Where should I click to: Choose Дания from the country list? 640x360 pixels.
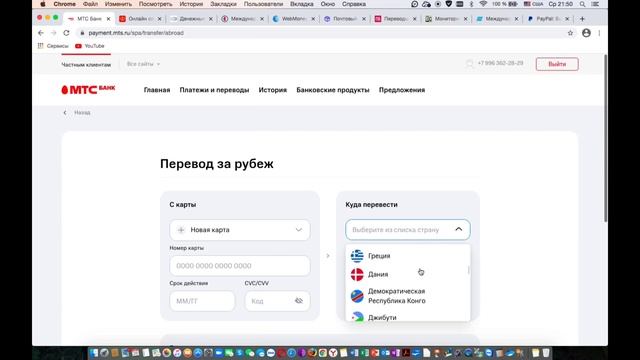pos(408,274)
